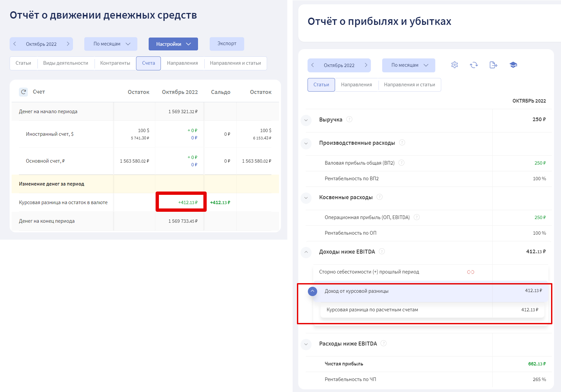The image size is (561, 392).
Task: Switch to Статьи tab in cash flow report
Action: [23, 63]
